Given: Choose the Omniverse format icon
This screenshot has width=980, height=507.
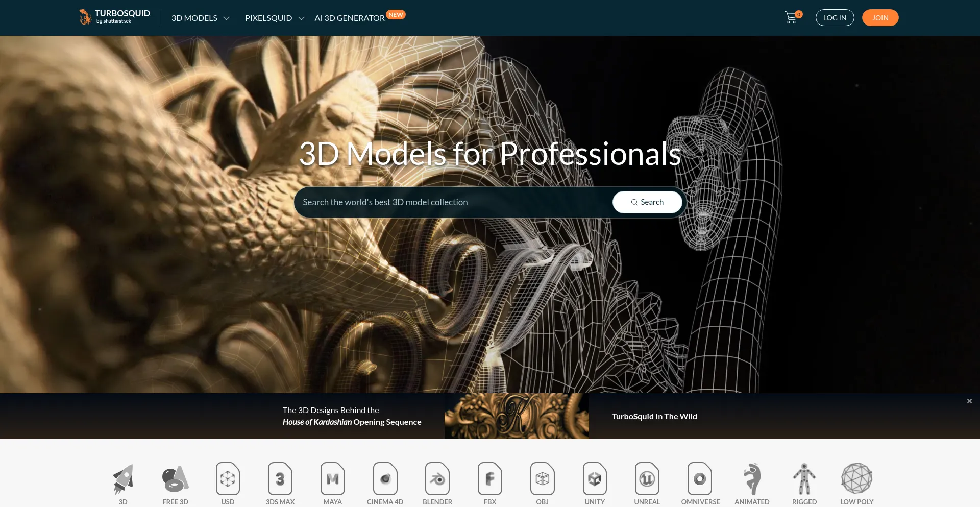Looking at the screenshot, I should (x=700, y=479).
